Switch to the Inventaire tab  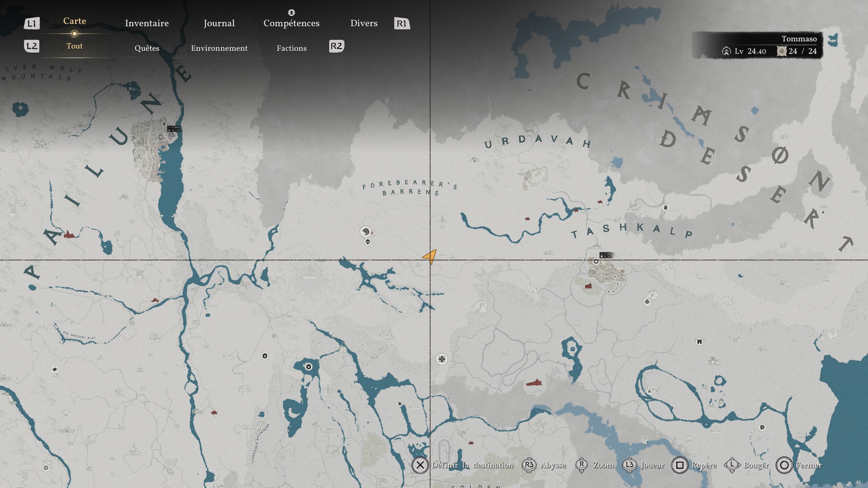coord(146,23)
